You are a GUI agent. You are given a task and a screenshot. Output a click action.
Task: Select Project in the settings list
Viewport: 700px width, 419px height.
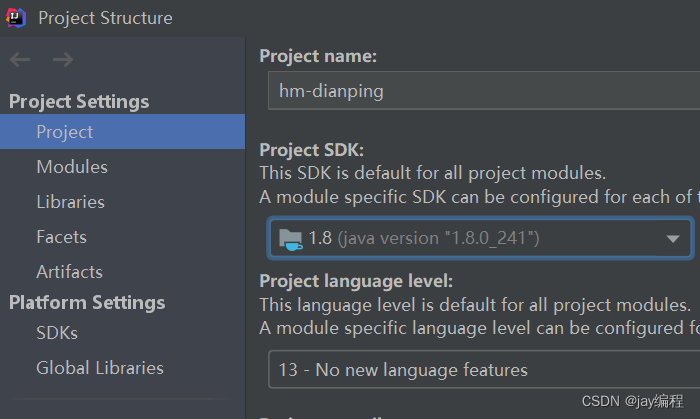(65, 132)
